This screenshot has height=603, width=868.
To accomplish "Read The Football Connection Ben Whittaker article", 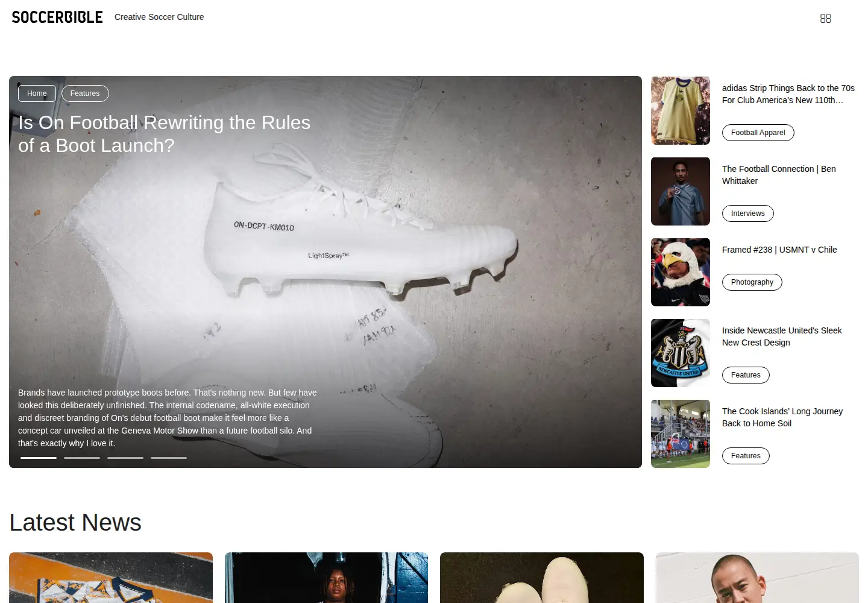I will (x=779, y=175).
